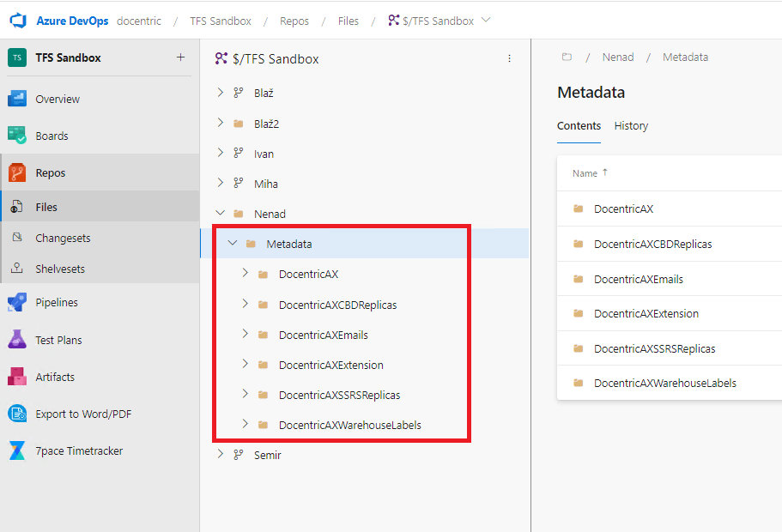Expand the Miha tree node
The image size is (782, 532).
(220, 184)
